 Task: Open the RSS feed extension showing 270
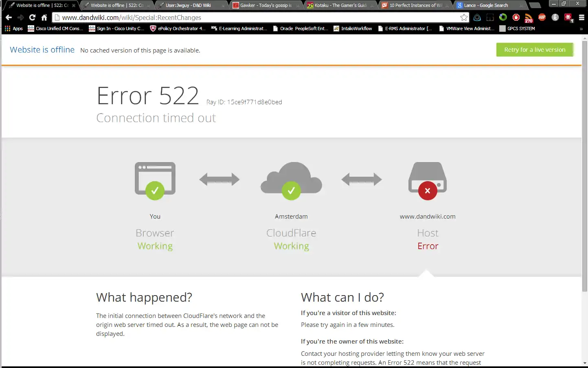pyautogui.click(x=529, y=18)
